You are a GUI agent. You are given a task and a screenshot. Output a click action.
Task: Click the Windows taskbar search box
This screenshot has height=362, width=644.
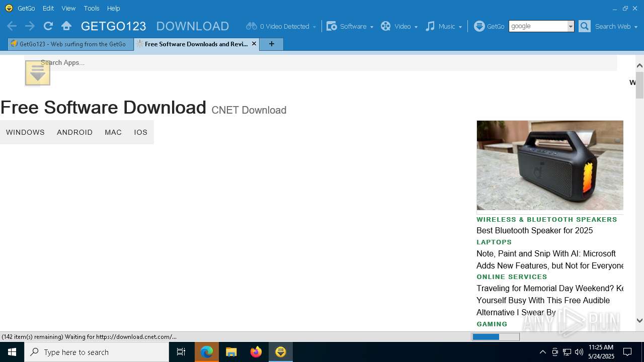[x=97, y=352]
